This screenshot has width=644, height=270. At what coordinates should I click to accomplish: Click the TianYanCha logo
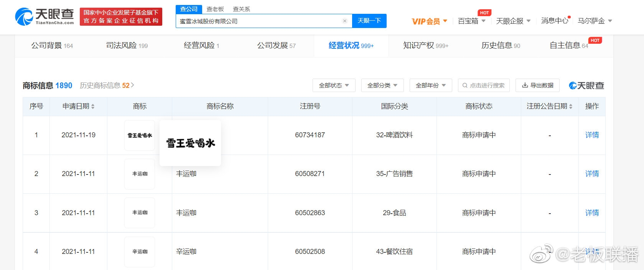(x=44, y=17)
